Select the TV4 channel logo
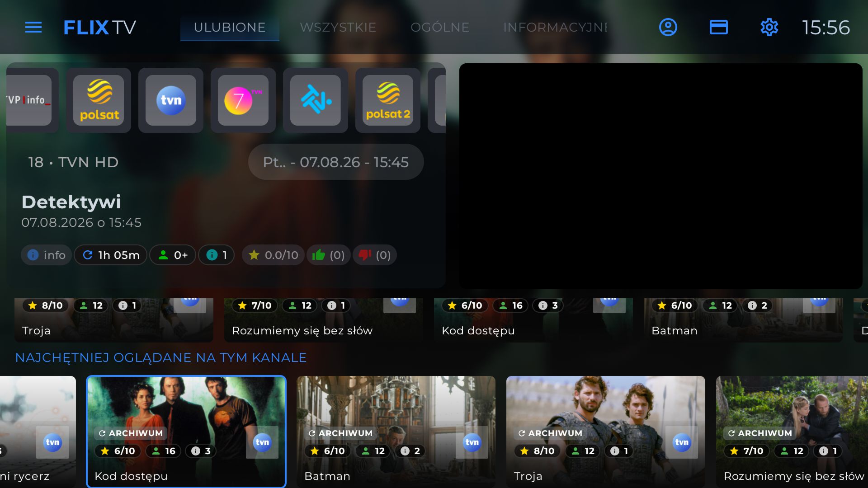868x488 pixels. [316, 100]
